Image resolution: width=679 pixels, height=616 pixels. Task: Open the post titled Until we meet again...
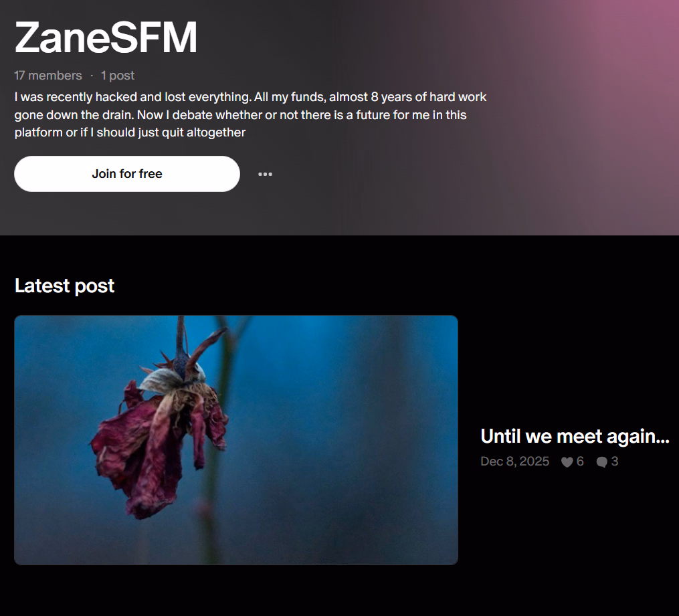[575, 436]
